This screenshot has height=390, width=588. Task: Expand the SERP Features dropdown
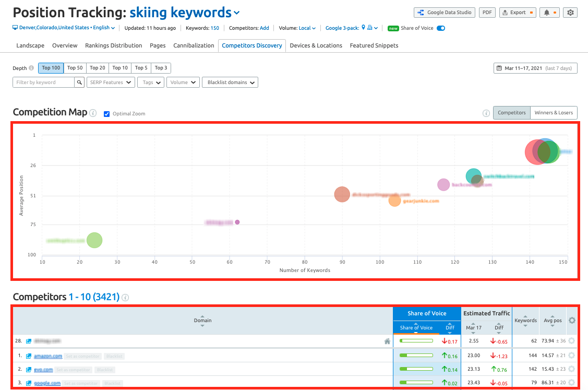point(110,82)
